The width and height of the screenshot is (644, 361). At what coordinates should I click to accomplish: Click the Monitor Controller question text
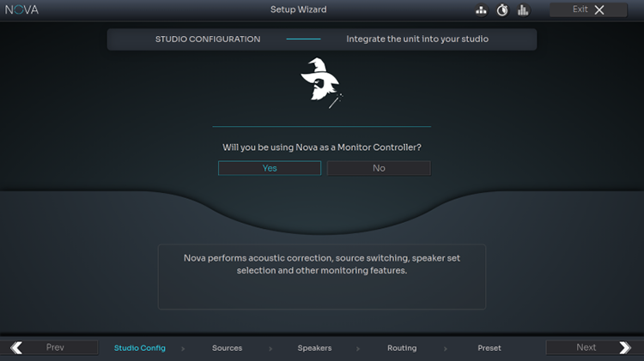(x=322, y=147)
